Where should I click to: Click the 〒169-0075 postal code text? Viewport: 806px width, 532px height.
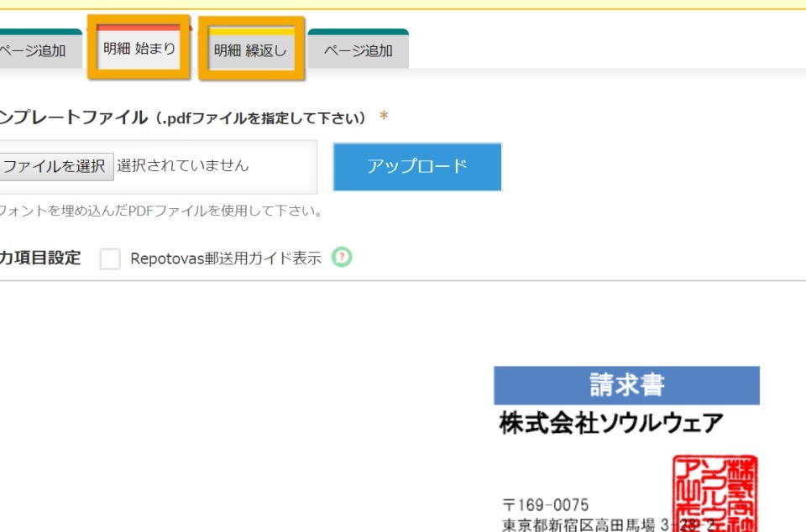coord(546,504)
